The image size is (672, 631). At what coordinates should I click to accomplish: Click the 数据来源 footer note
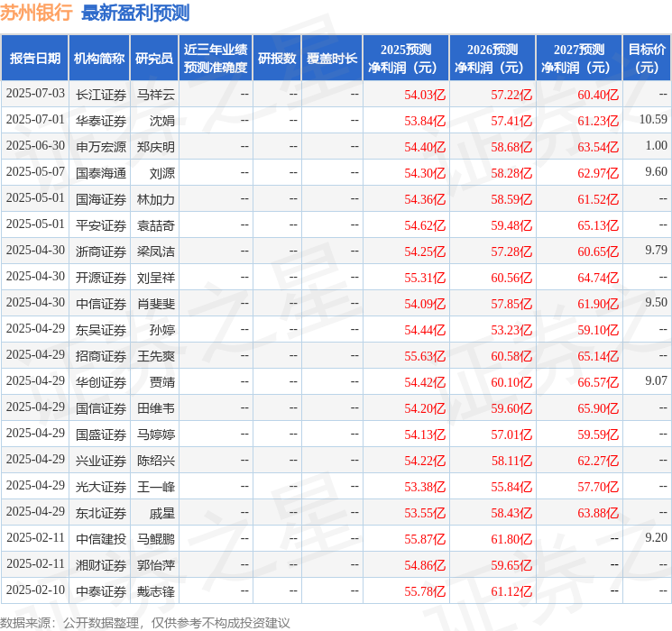pos(145,622)
